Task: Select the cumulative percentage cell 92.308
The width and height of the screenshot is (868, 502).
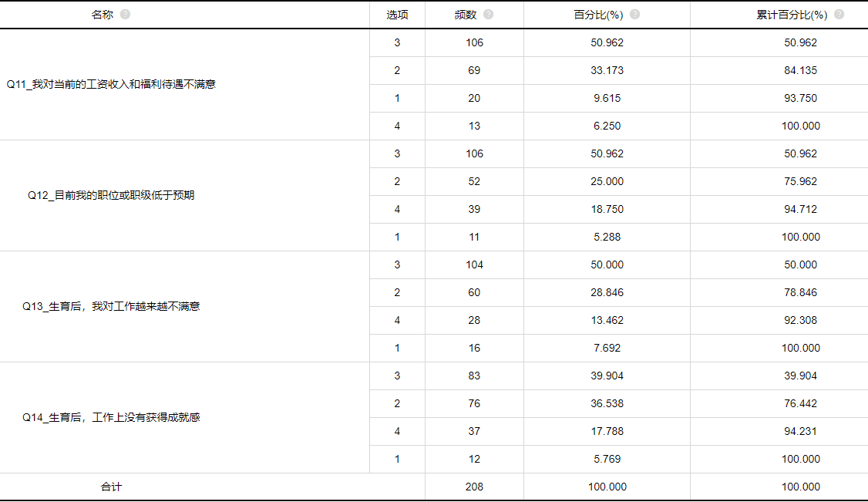Action: (x=800, y=321)
